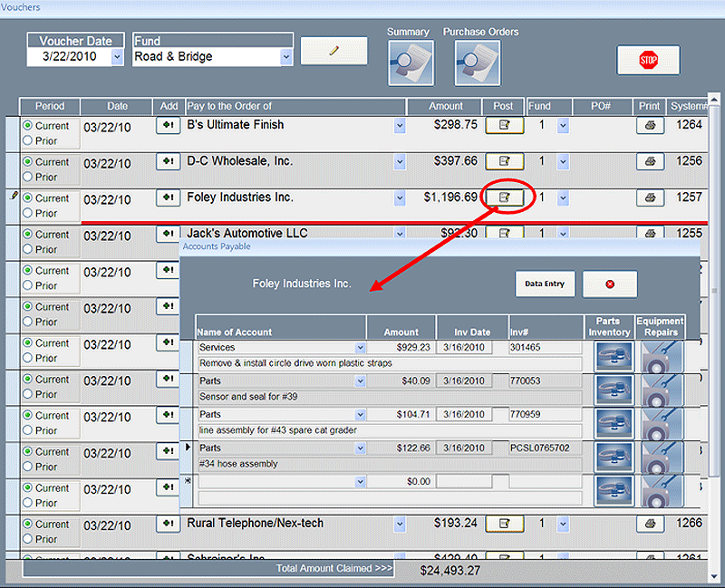Print the voucher for Rural Telephone/Nex-tech

point(650,524)
